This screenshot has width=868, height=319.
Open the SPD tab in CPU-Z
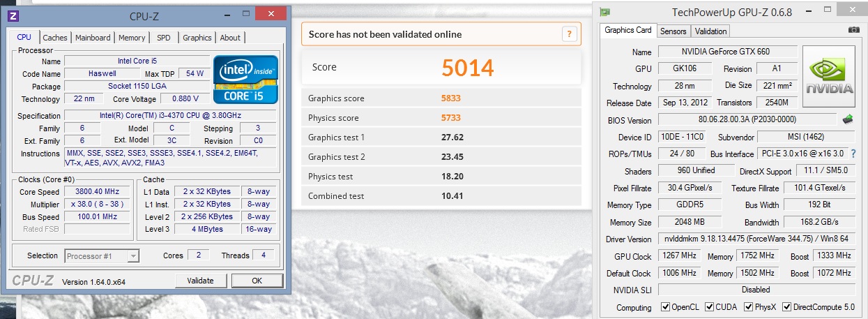click(163, 38)
